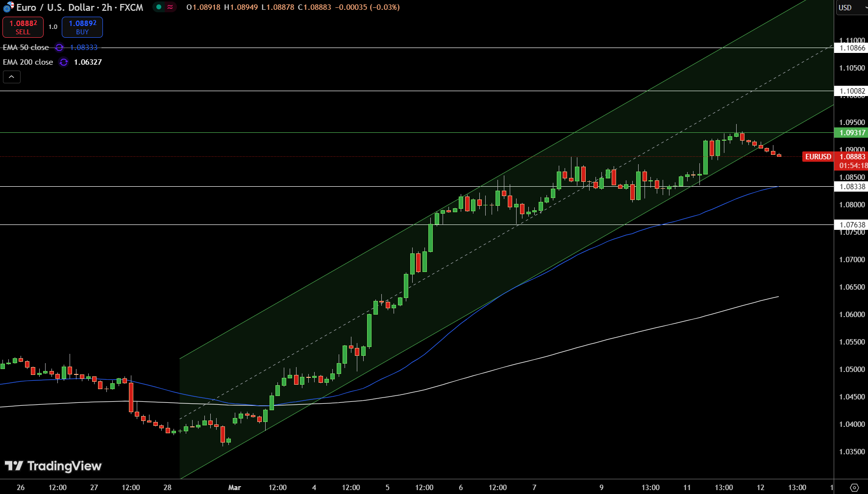
Task: Click the green market open status dot
Action: click(x=159, y=7)
